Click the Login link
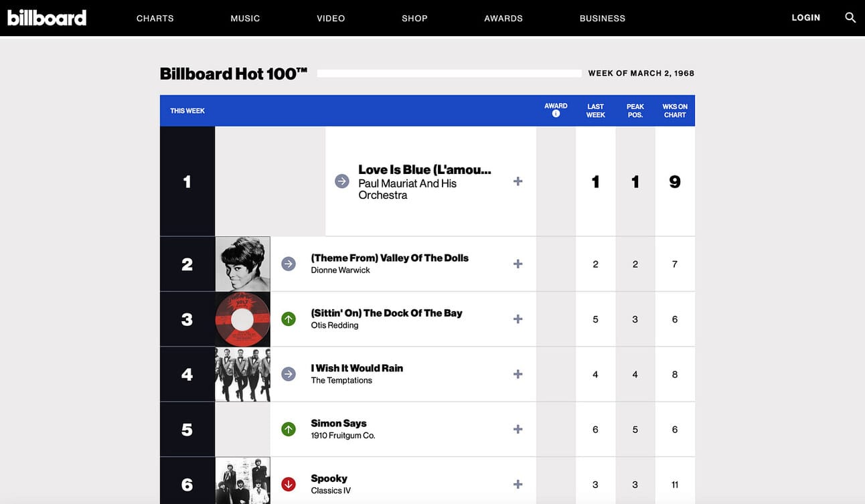The image size is (865, 504). 806,17
